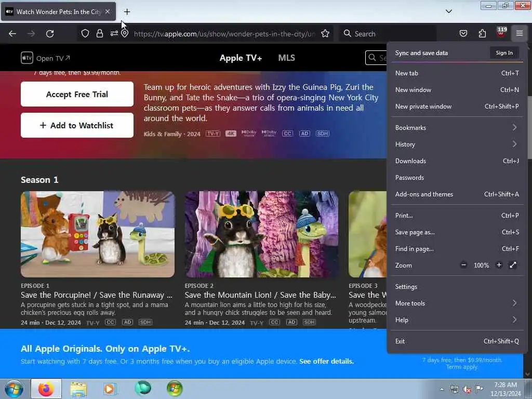This screenshot has height=399, width=532.
Task: Click the address bar URL
Action: (x=224, y=34)
